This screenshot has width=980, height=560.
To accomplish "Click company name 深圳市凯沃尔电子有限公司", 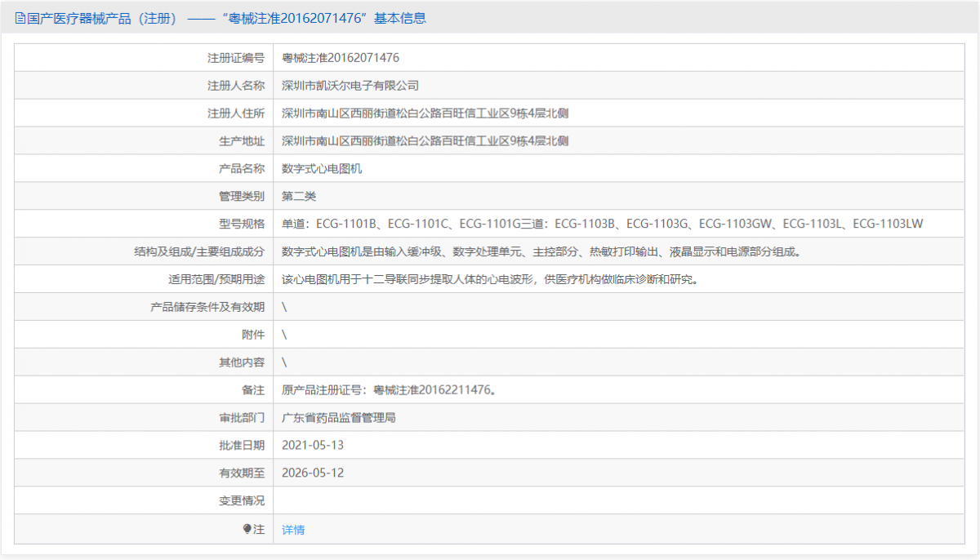I will (x=350, y=86).
